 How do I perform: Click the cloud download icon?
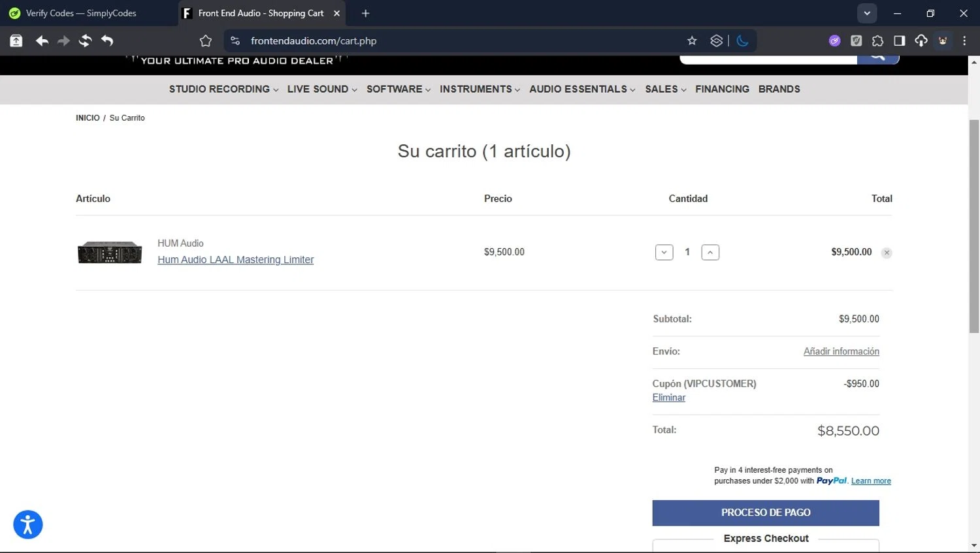pos(921,40)
